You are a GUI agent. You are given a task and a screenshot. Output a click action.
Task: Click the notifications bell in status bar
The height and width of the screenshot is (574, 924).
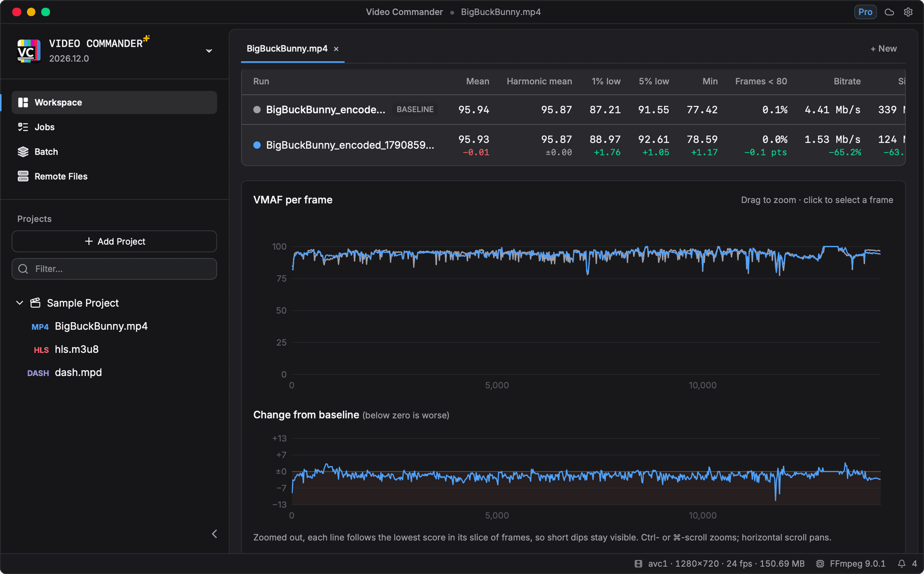902,563
